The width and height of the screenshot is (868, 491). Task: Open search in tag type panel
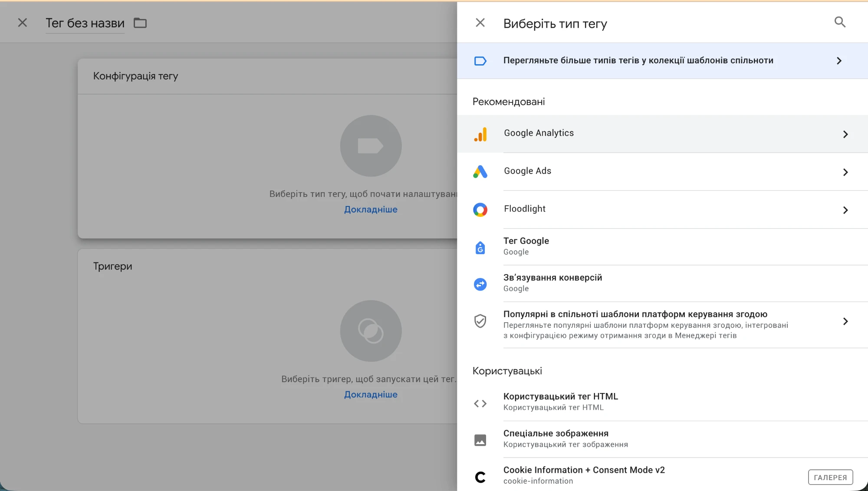pos(840,22)
